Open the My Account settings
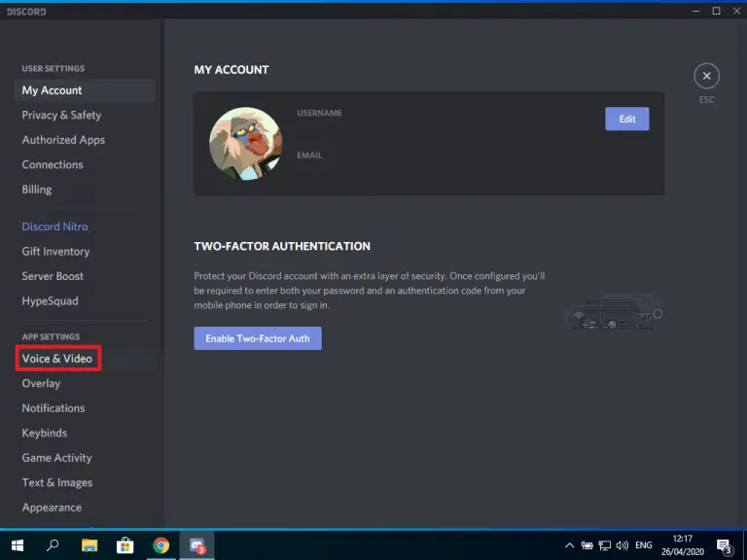 click(x=85, y=90)
